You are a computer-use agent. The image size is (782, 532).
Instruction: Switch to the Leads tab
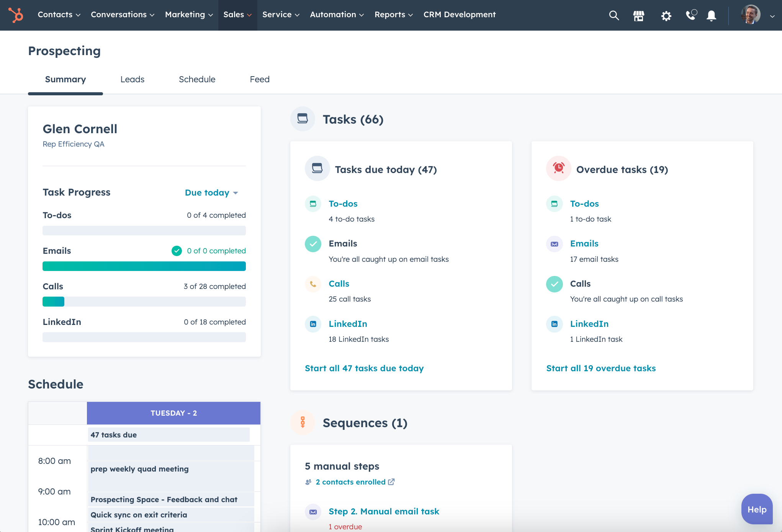pyautogui.click(x=132, y=79)
